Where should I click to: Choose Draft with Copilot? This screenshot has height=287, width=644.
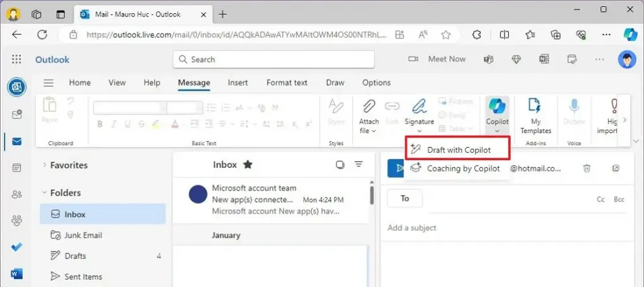(x=458, y=150)
